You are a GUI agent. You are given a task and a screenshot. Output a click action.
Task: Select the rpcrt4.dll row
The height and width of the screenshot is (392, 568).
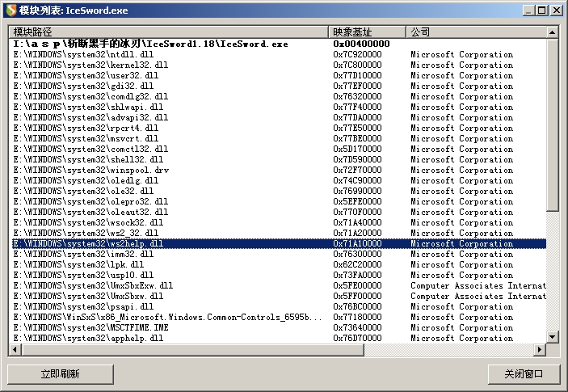coord(278,128)
